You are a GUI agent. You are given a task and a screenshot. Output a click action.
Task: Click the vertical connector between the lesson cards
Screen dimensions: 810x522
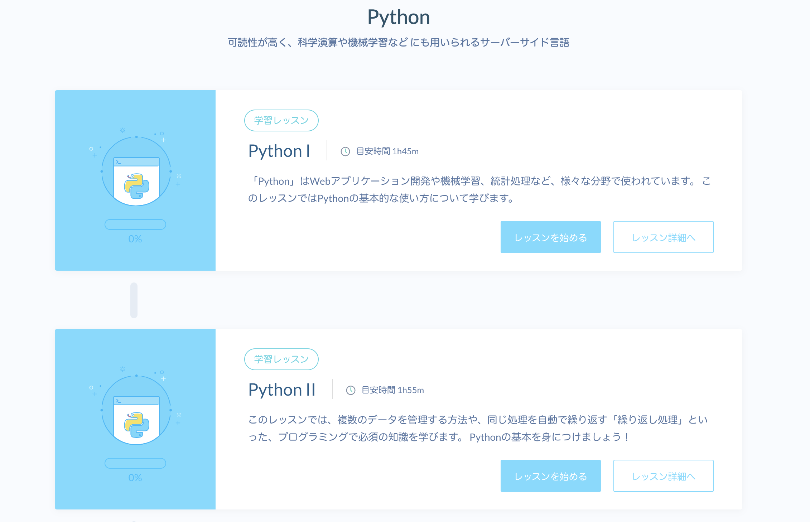134,300
